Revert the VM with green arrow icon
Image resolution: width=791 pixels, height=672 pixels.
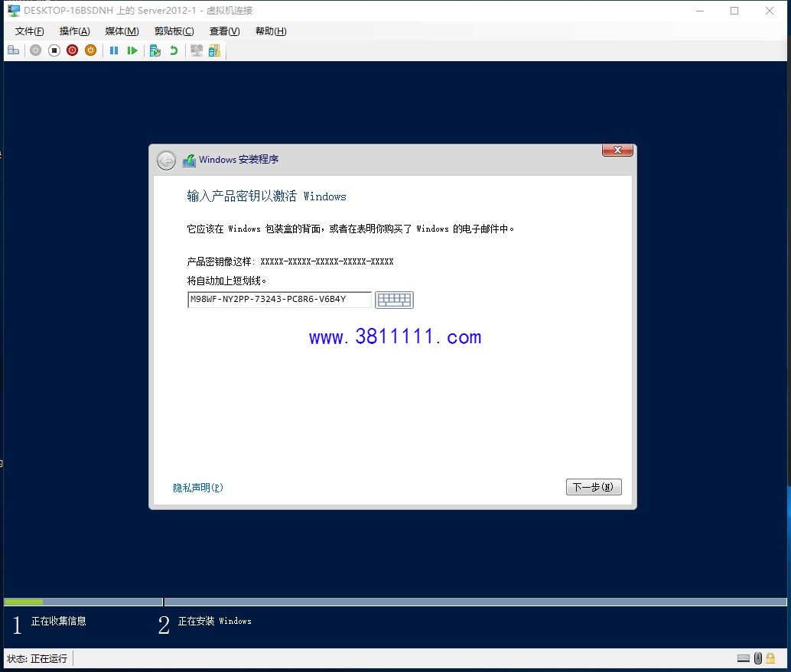coord(174,50)
